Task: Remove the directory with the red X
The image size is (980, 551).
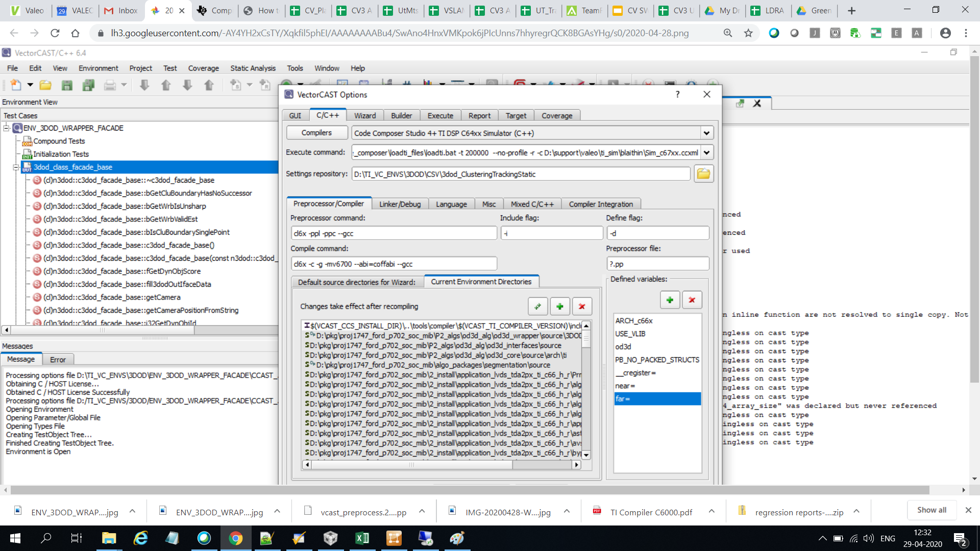Action: pos(582,307)
